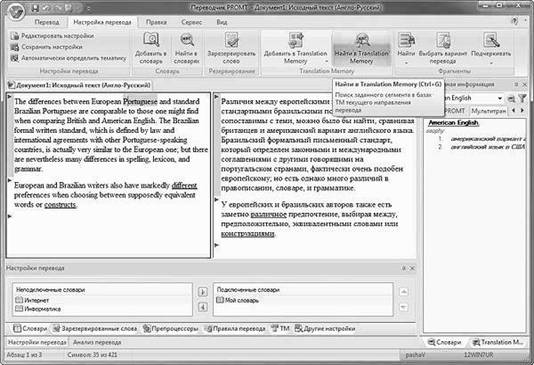Click underlined word 'different' in source text
This screenshot has height=365, width=534.
[x=184, y=185]
